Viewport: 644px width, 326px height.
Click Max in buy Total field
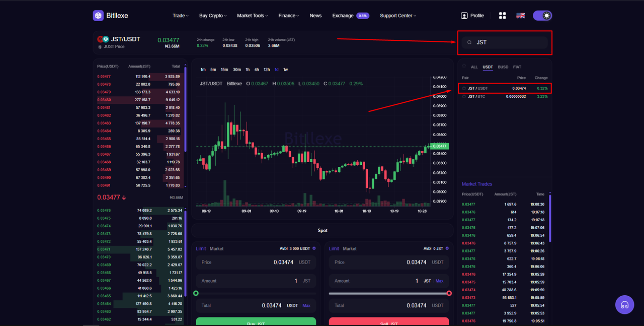(x=306, y=305)
